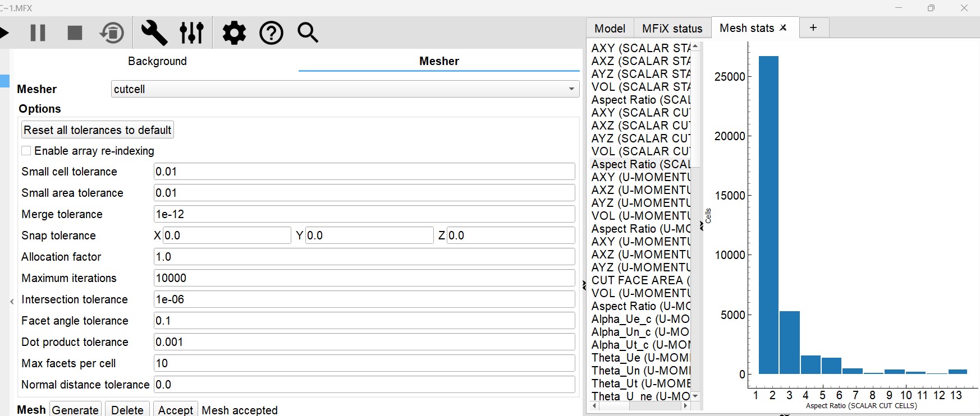Image resolution: width=980 pixels, height=416 pixels.
Task: Switch to the Model tab
Action: pyautogui.click(x=610, y=29)
